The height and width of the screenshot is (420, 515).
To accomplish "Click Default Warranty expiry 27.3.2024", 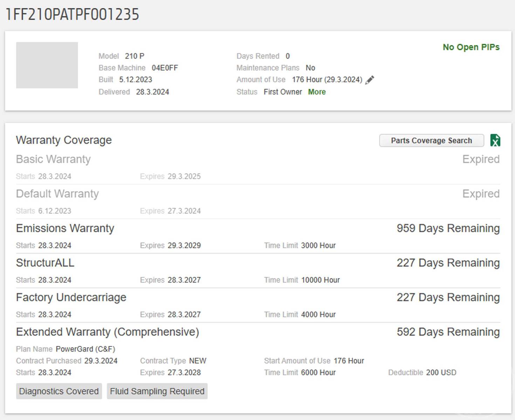I will point(184,211).
